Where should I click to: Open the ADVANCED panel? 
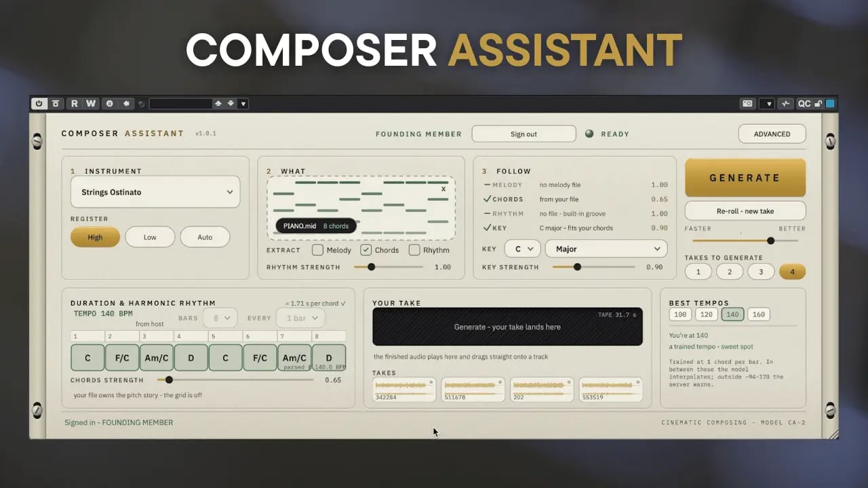click(x=772, y=134)
